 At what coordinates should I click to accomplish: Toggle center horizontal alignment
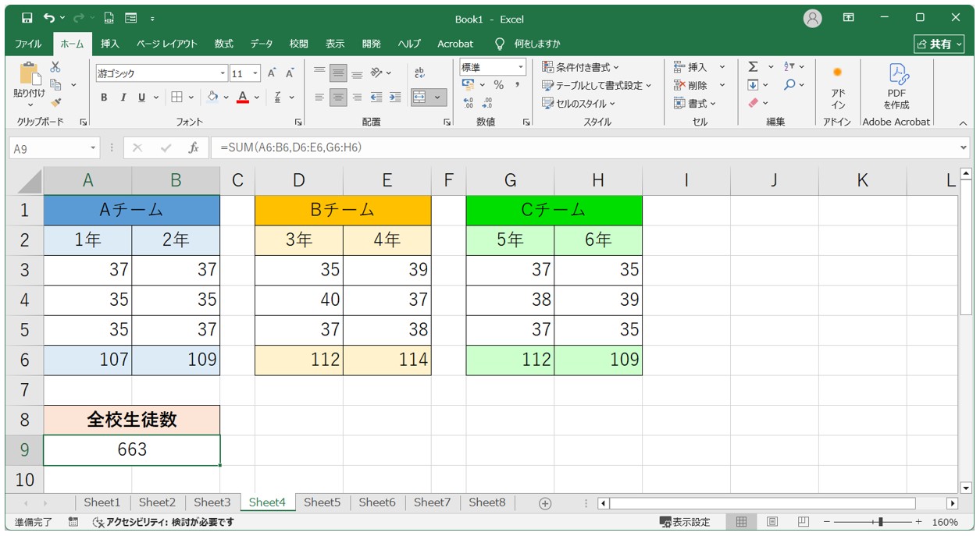(x=338, y=98)
